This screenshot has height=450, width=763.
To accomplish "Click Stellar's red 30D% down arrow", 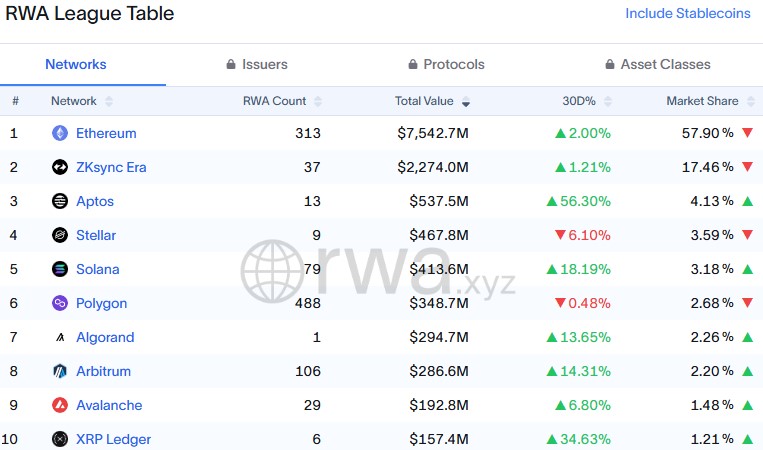I will (560, 235).
